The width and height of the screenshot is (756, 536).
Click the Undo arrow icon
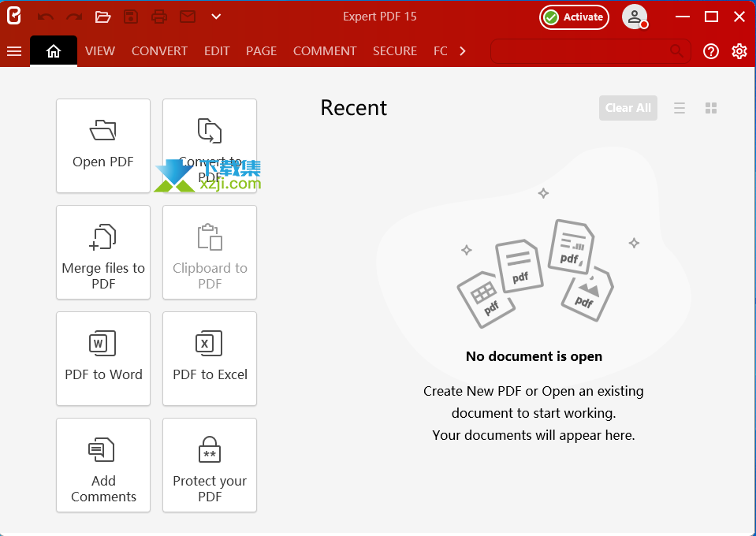coord(46,17)
